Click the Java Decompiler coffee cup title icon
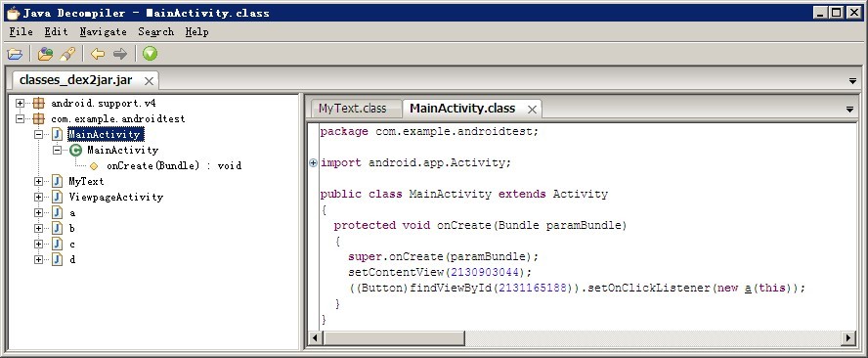The image size is (868, 358). pos(12,13)
